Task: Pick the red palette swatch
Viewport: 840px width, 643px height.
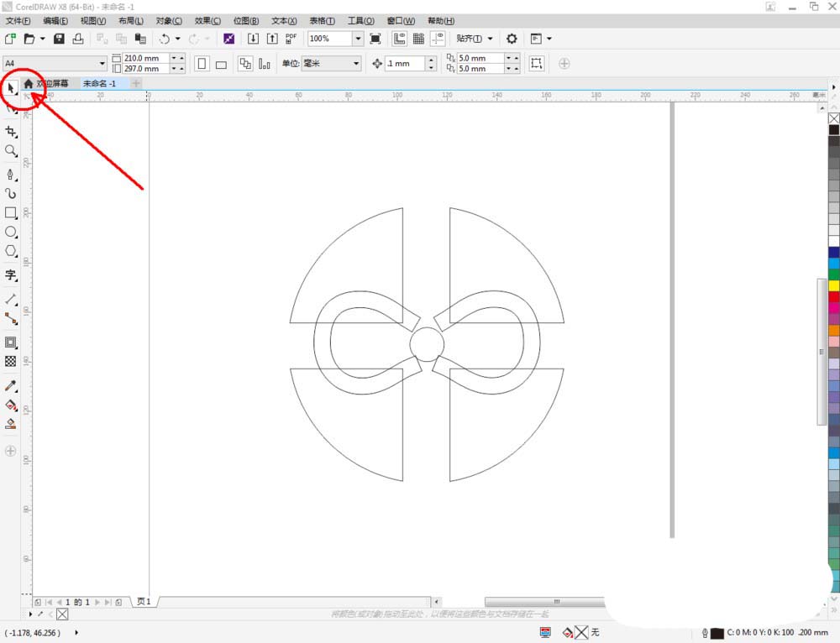Action: (x=834, y=296)
